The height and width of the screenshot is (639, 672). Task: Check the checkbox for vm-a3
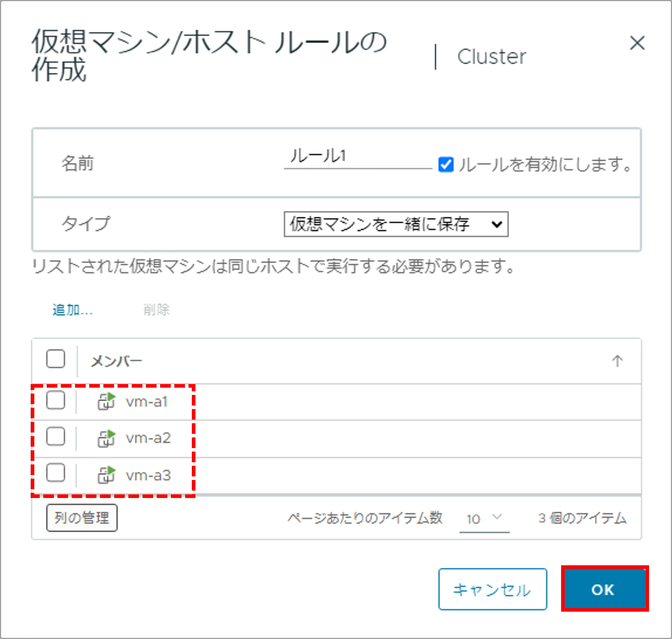pyautogui.click(x=55, y=473)
